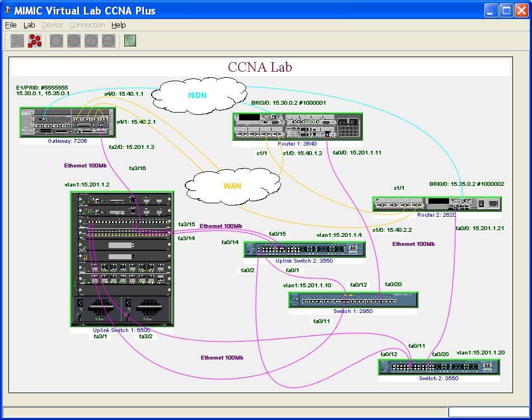Screen dimensions: 532x420
Task: Select Uplink Switch 2 3550 device
Action: pos(304,249)
